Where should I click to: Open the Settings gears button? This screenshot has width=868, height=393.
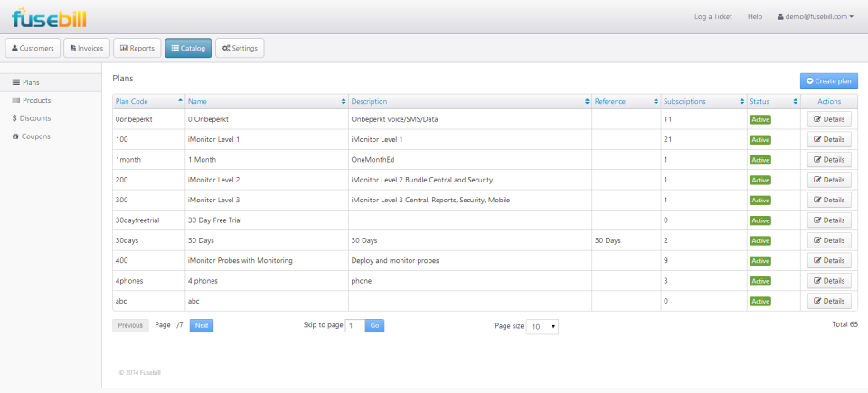pos(240,48)
